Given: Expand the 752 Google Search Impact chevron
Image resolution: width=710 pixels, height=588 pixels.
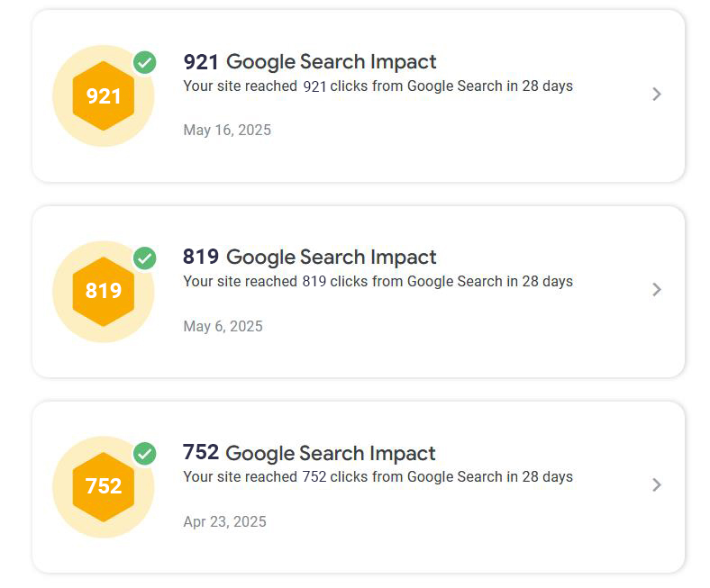Looking at the screenshot, I should click(x=657, y=484).
